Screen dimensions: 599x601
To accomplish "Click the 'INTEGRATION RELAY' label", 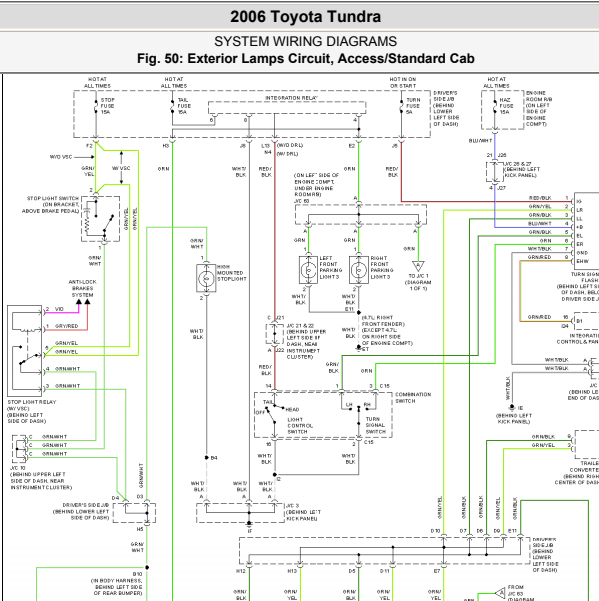I will pyautogui.click(x=292, y=98).
